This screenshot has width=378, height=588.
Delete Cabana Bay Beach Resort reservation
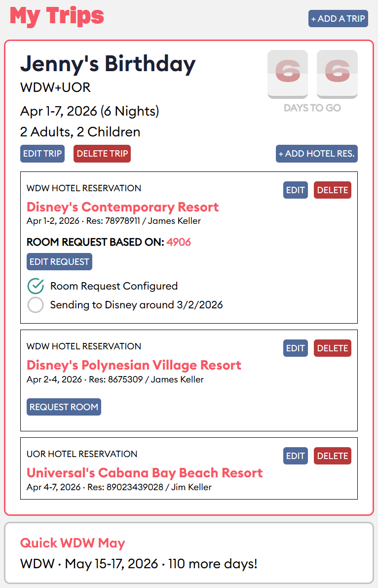[332, 456]
